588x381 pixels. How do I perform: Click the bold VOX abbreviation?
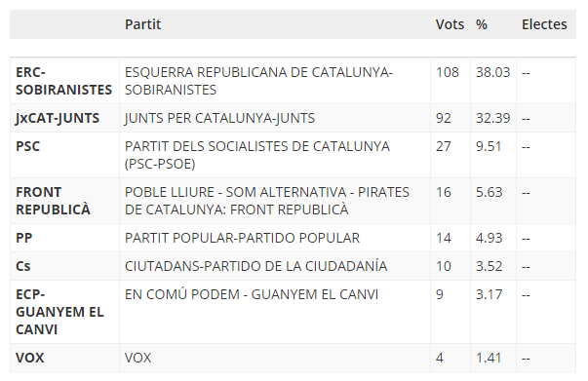point(30,358)
